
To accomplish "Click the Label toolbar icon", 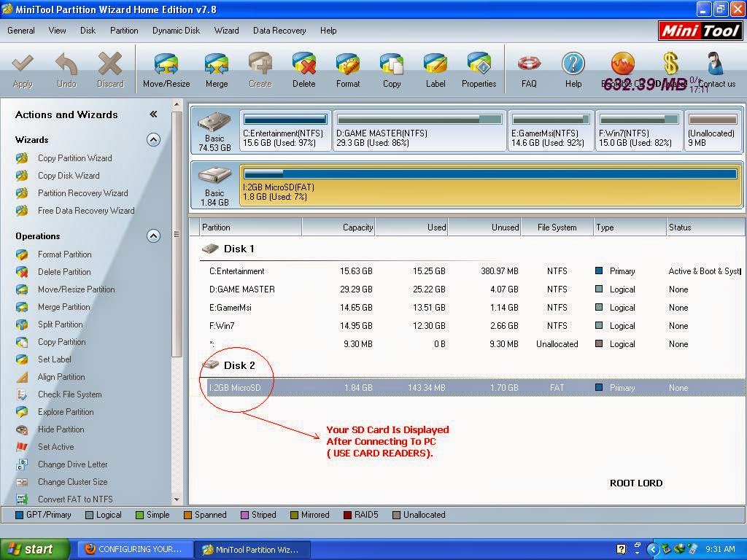I will (x=436, y=64).
